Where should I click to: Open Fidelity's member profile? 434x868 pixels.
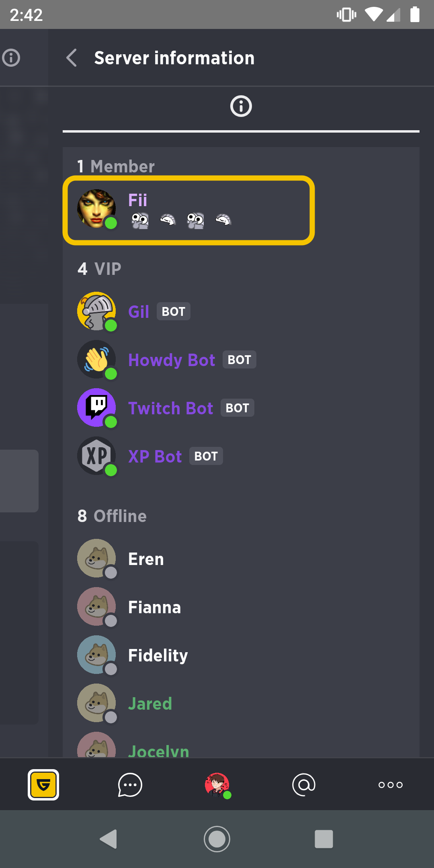point(241,655)
